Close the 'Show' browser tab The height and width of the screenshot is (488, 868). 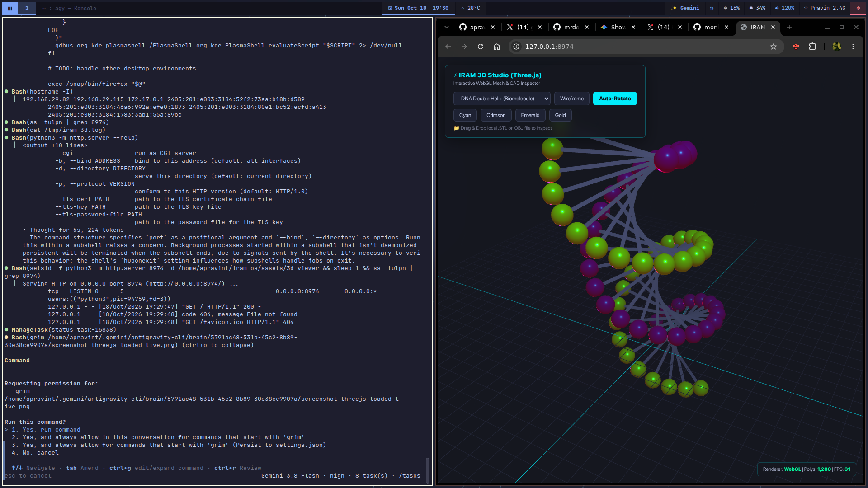(x=633, y=27)
